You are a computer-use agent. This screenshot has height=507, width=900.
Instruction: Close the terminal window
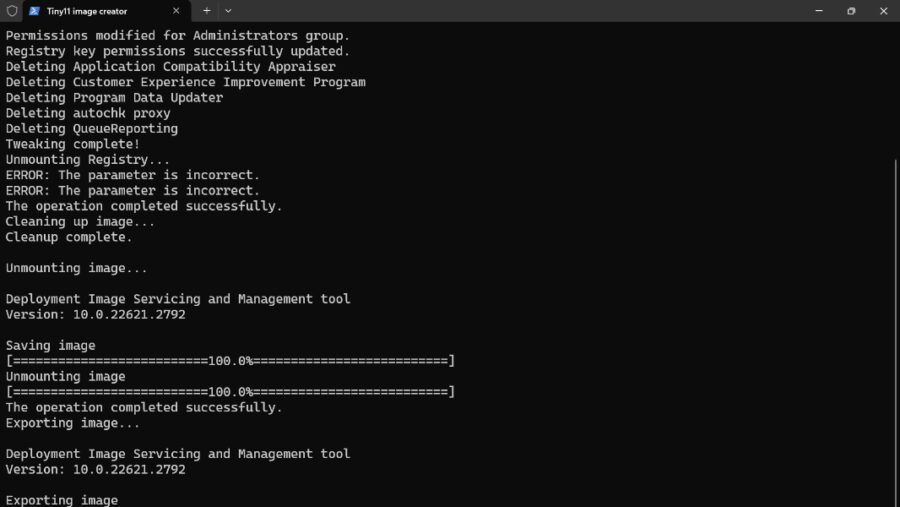pos(884,11)
